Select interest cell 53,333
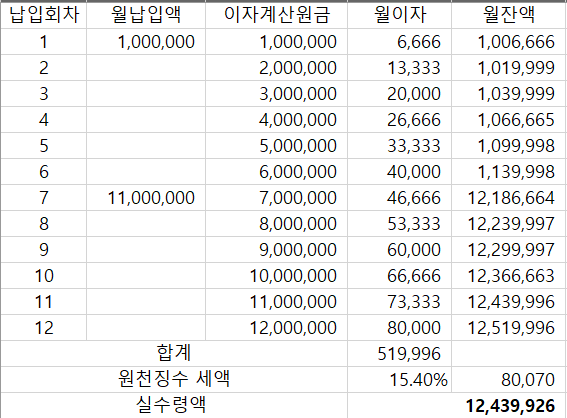The width and height of the screenshot is (567, 418). (x=400, y=224)
